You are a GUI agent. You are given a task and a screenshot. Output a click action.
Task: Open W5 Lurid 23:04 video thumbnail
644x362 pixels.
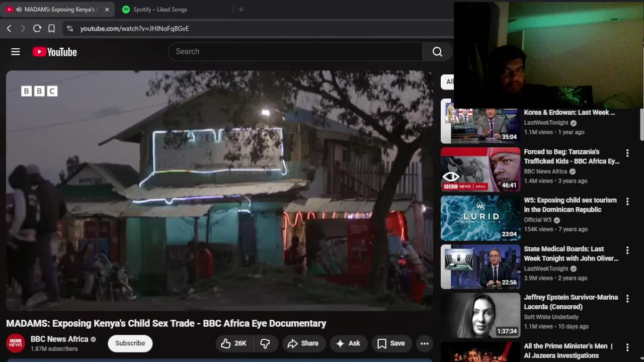click(x=480, y=218)
